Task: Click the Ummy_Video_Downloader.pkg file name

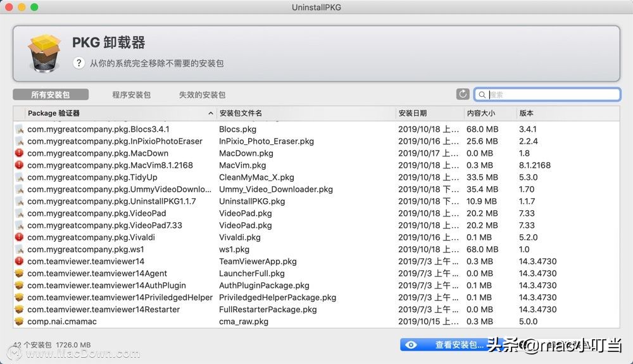Action: (x=276, y=189)
